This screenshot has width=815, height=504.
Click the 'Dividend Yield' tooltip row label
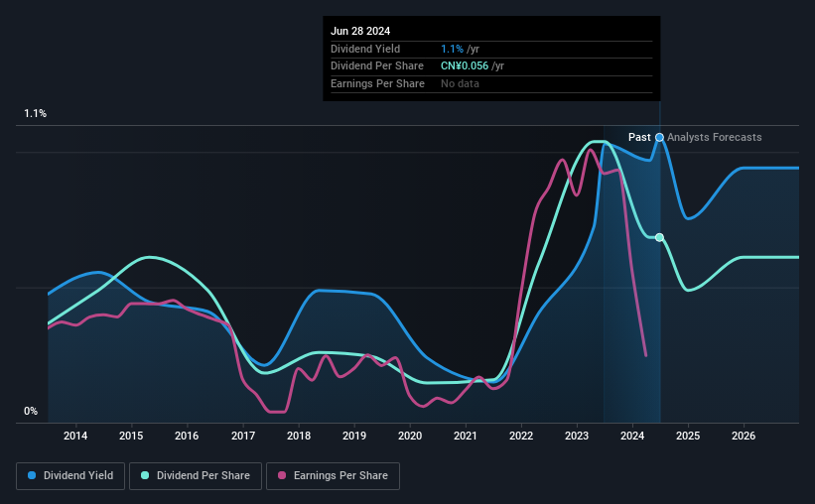(365, 49)
